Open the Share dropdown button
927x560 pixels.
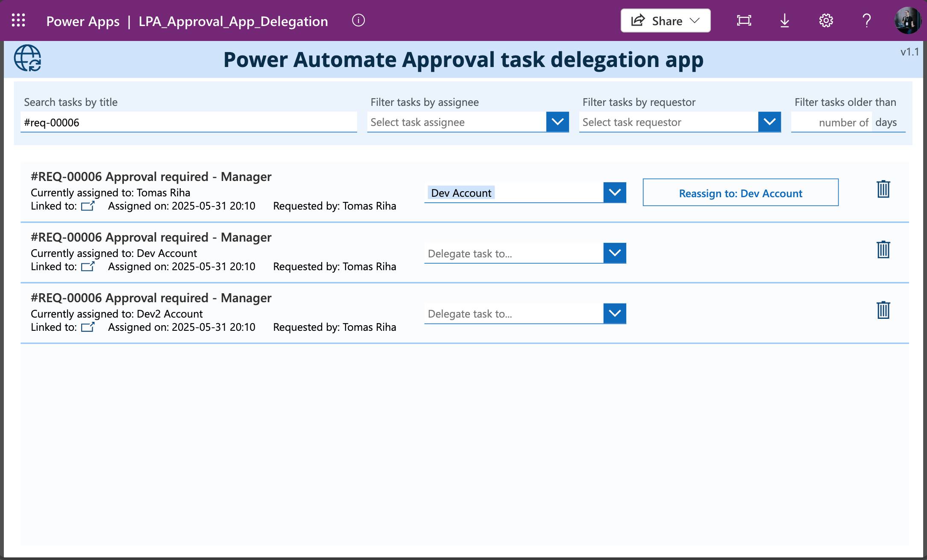666,20
